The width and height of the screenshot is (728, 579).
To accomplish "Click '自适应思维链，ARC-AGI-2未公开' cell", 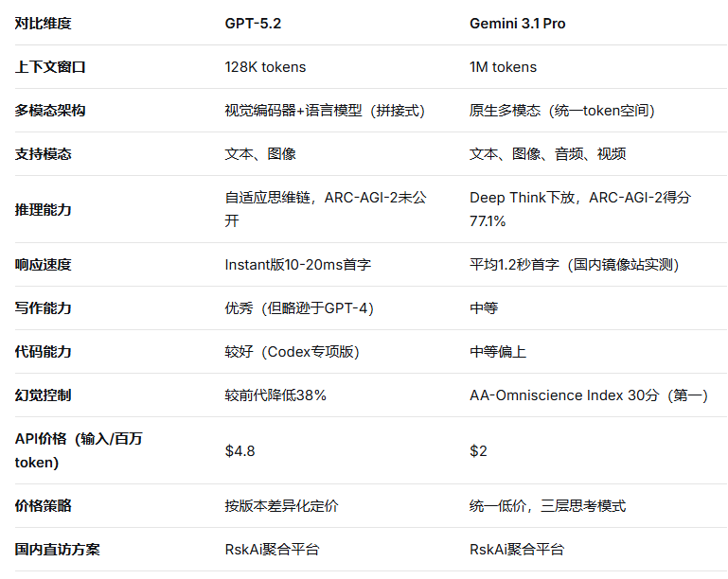I will coord(326,209).
